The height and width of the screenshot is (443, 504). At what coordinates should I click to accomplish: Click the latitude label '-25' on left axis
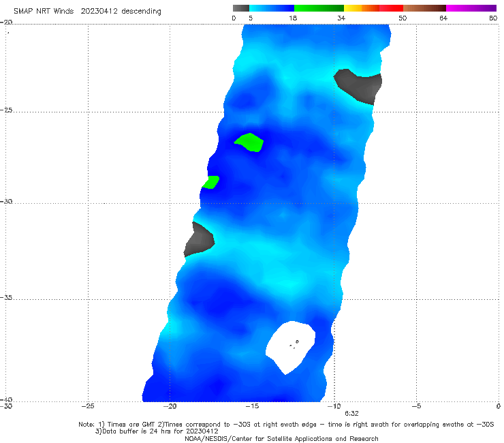pos(6,110)
